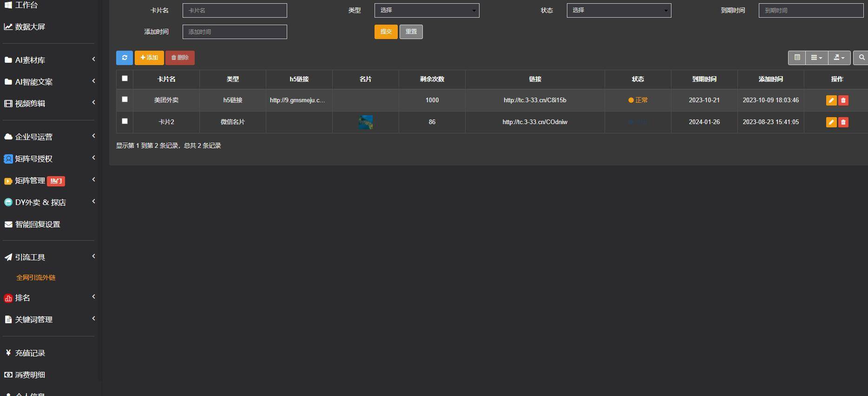The height and width of the screenshot is (396, 868).
Task: Click the search magnifier icon in the table toolbar
Action: (861, 58)
